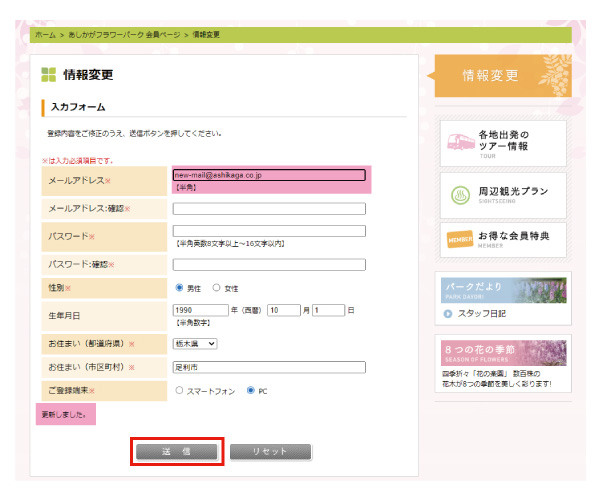Click the パスワード input field
Viewport: 600px width, 501px height.
point(269,231)
